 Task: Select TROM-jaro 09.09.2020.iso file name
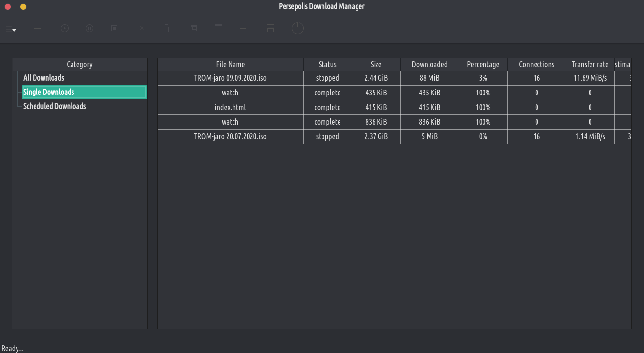point(231,78)
